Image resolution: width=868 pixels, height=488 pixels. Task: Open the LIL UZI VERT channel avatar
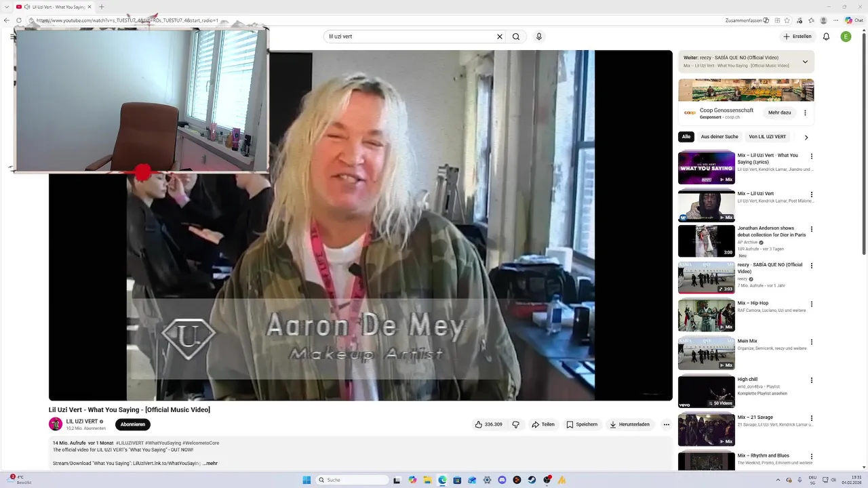pos(56,424)
